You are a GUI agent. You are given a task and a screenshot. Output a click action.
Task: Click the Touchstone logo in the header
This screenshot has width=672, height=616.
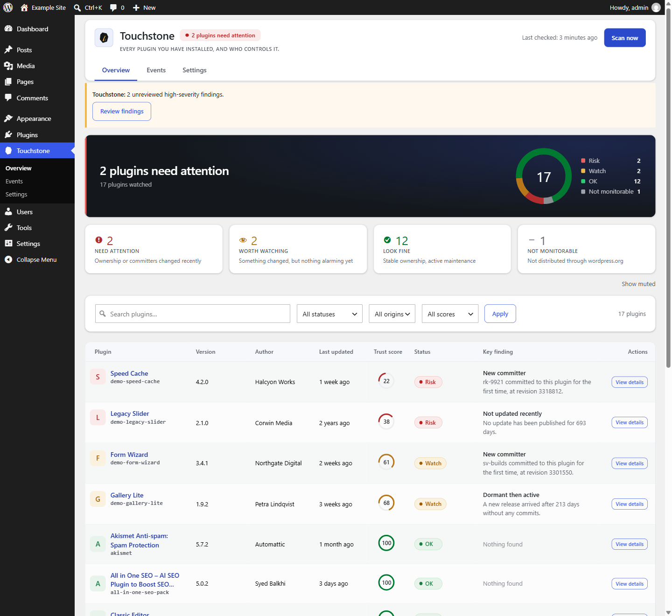pyautogui.click(x=104, y=38)
